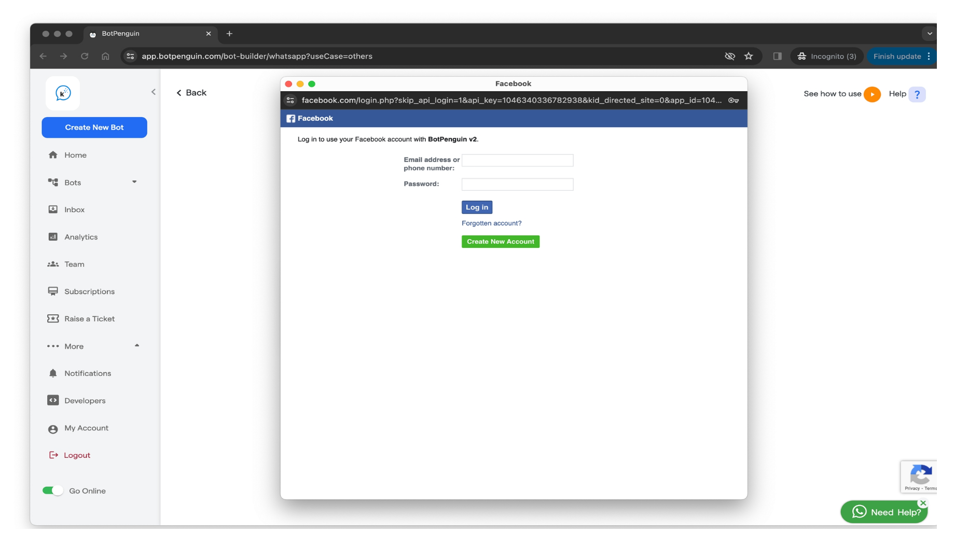Go Back to the previous page
Screen dimensions: 968x560
point(191,92)
